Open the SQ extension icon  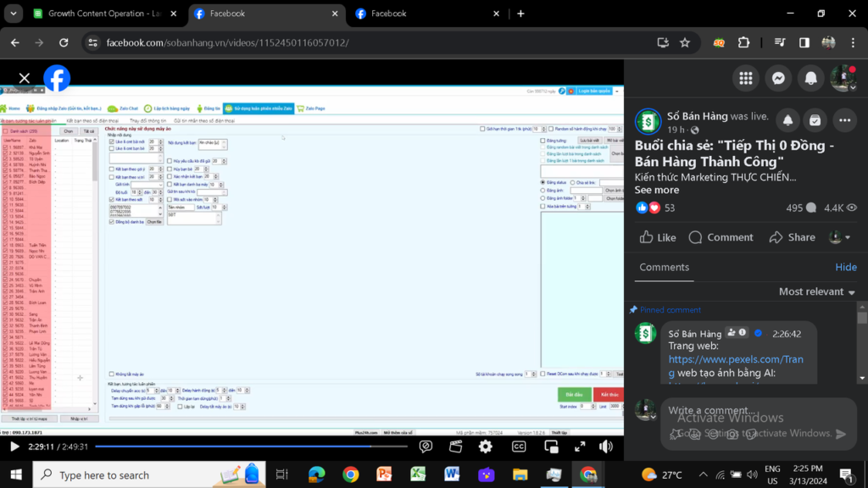click(x=719, y=42)
